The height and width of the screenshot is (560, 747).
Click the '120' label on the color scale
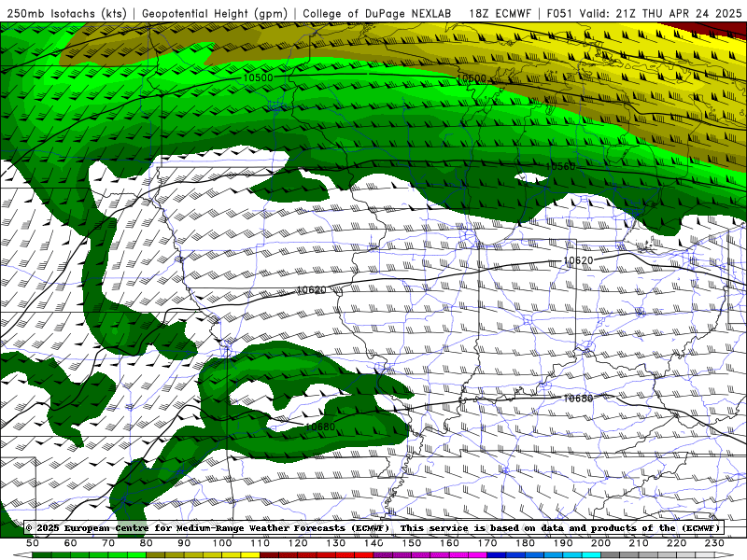point(298,543)
